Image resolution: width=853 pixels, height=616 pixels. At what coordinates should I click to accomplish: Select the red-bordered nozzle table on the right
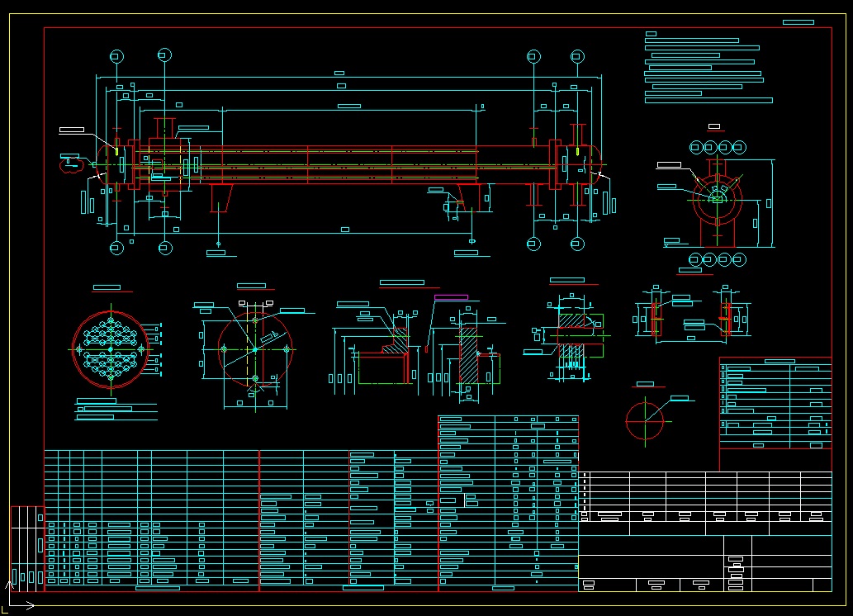coord(775,402)
